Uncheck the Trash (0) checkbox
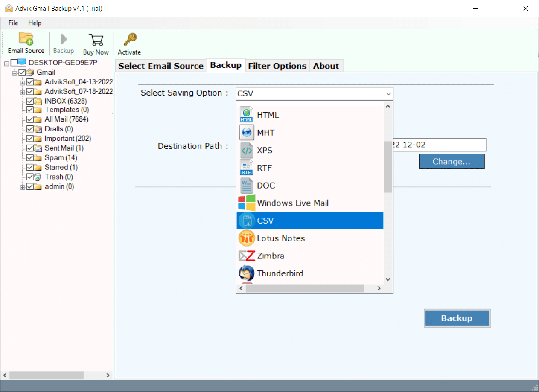Viewport: 539px width, 392px height. tap(30, 177)
